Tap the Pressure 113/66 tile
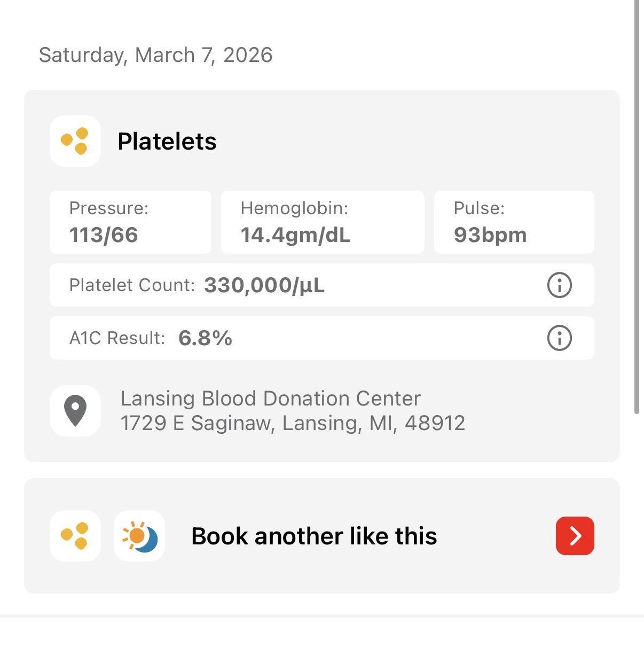This screenshot has height=655, width=644. point(130,222)
